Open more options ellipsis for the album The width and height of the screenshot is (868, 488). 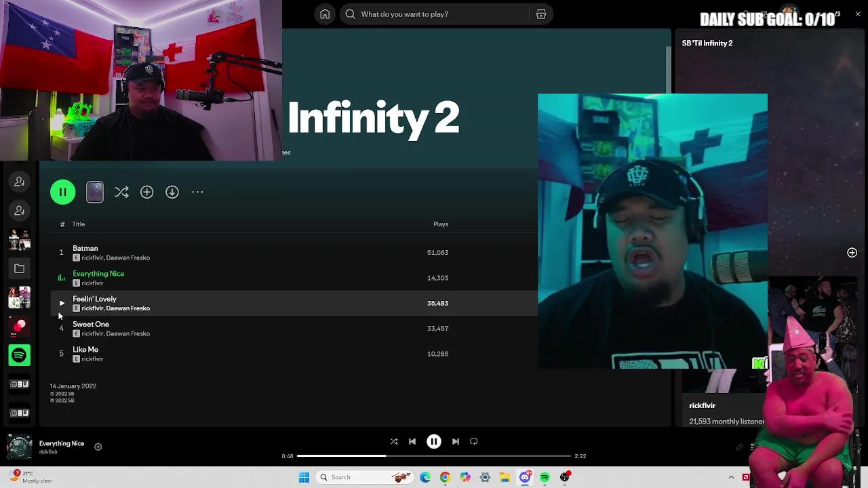197,192
